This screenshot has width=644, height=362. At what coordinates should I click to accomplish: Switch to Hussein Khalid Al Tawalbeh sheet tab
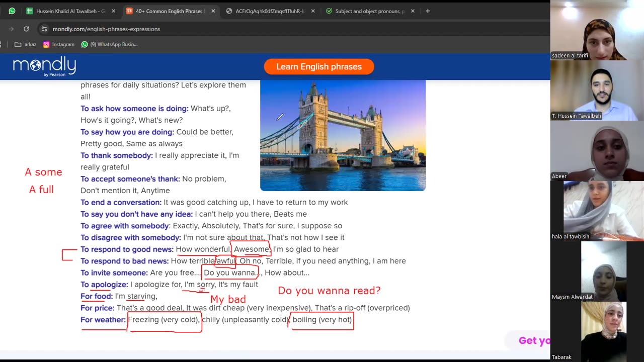coord(70,11)
